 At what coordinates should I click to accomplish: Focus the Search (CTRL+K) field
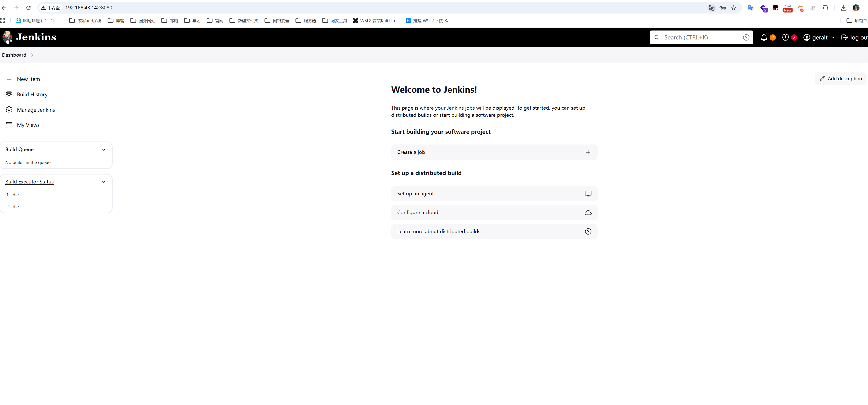coord(701,37)
